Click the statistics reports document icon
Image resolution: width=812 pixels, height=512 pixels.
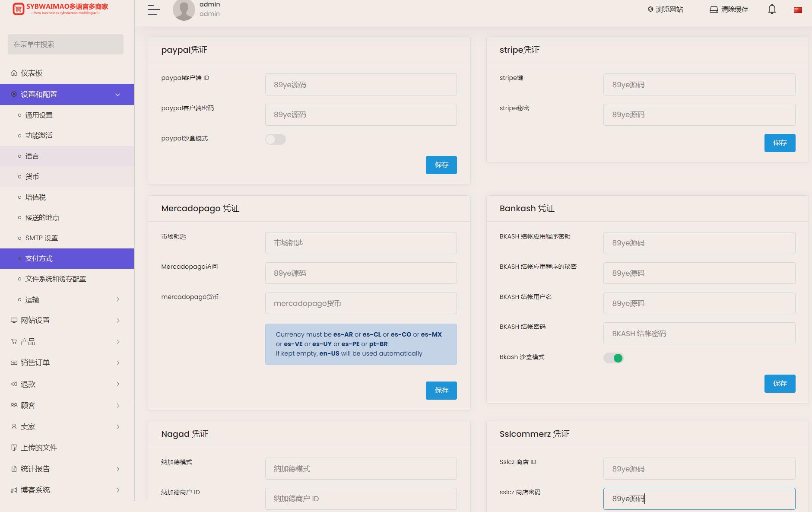(14, 469)
